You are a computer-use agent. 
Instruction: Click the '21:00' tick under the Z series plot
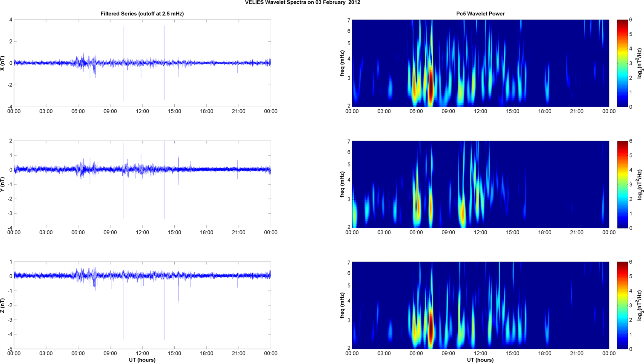click(x=239, y=354)
